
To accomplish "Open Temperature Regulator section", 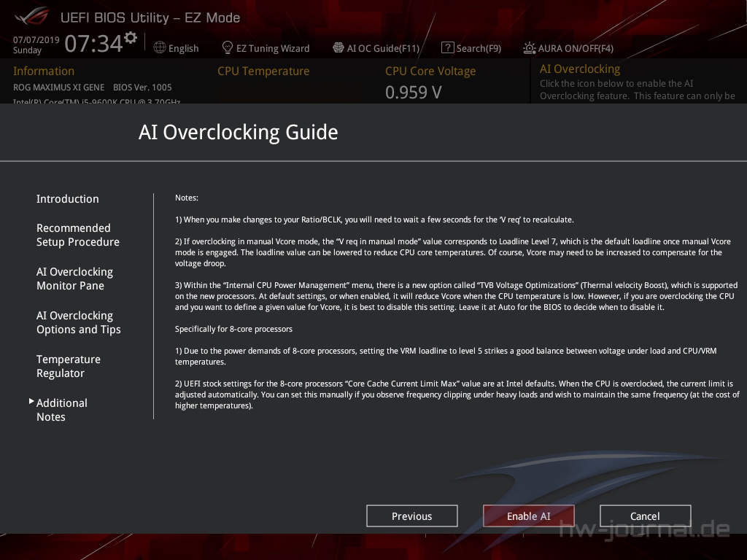I will 69,366.
